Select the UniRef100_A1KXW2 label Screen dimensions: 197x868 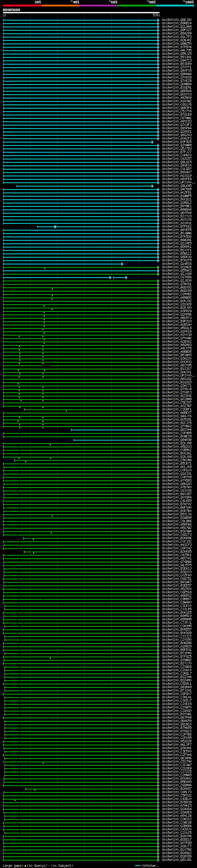pyautogui.click(x=177, y=101)
